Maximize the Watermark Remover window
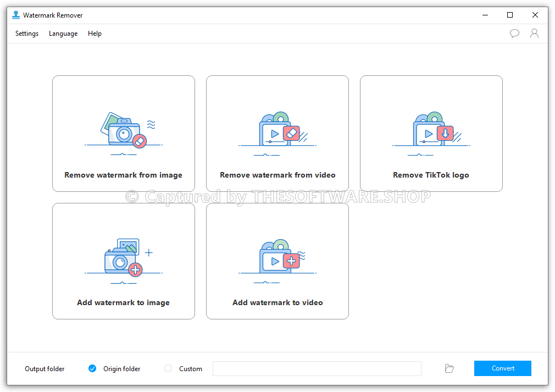Screen dimensions: 555x392 pos(510,15)
